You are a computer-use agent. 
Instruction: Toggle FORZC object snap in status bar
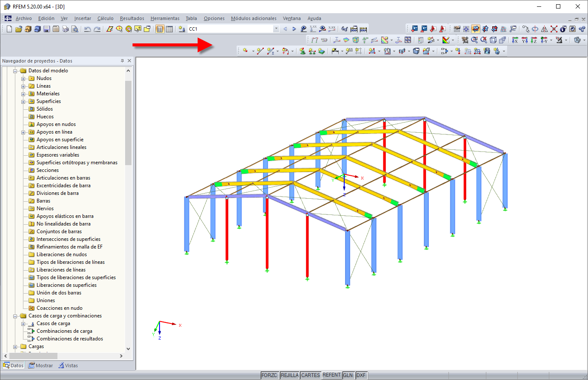click(x=269, y=375)
